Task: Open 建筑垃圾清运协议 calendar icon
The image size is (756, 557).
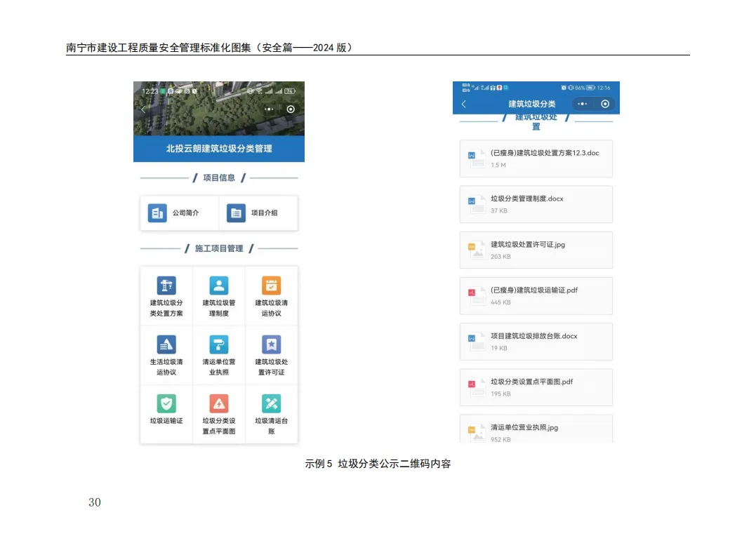Action: [272, 286]
